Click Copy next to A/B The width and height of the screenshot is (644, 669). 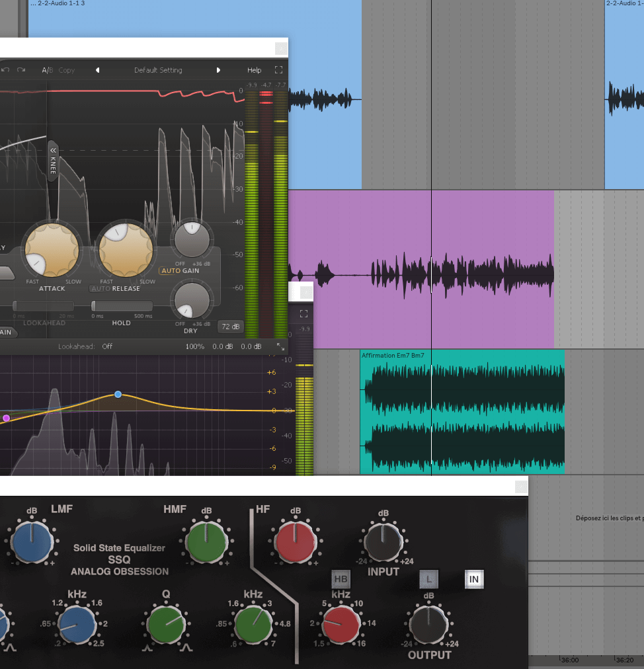pos(67,70)
